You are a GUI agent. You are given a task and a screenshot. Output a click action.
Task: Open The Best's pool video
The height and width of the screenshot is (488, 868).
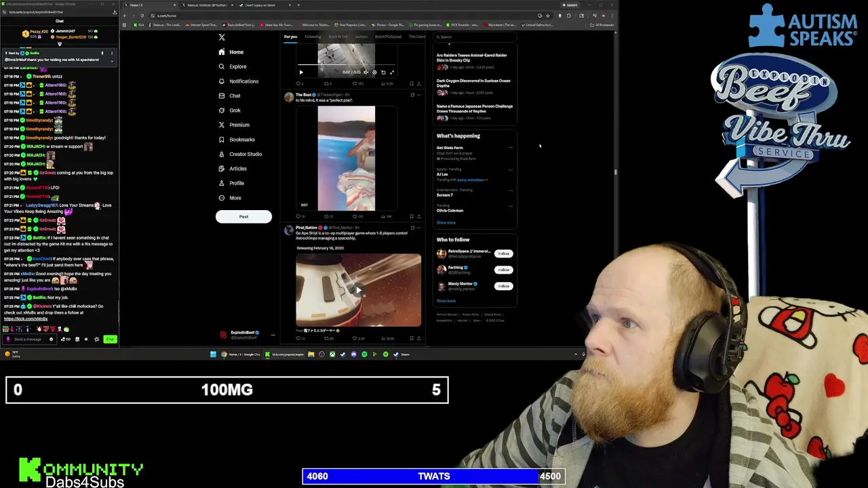point(346,158)
